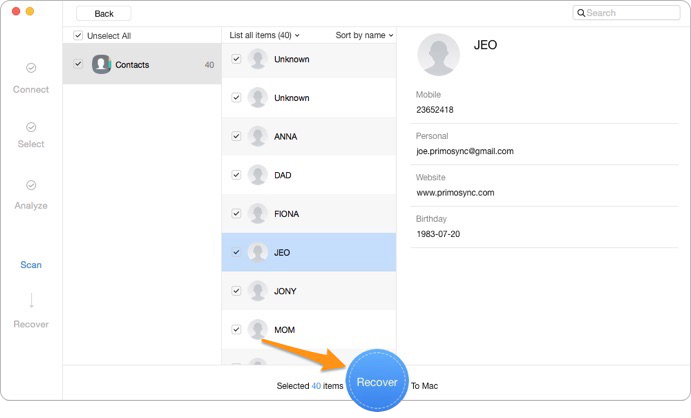Go to the Select step label
This screenshot has height=418, width=691.
(x=31, y=144)
